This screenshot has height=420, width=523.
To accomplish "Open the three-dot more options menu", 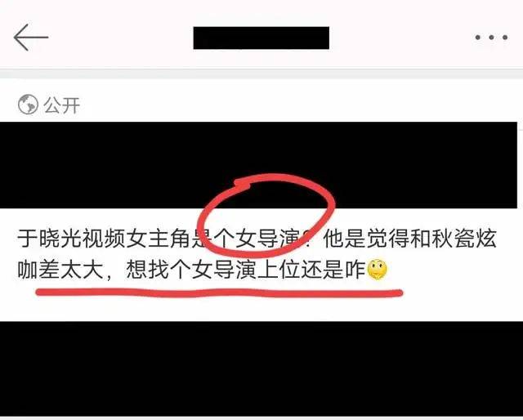I will [491, 38].
